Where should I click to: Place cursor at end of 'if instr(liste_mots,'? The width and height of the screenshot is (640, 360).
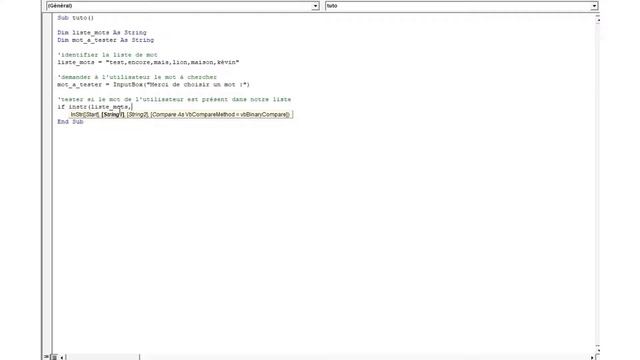[x=132, y=107]
